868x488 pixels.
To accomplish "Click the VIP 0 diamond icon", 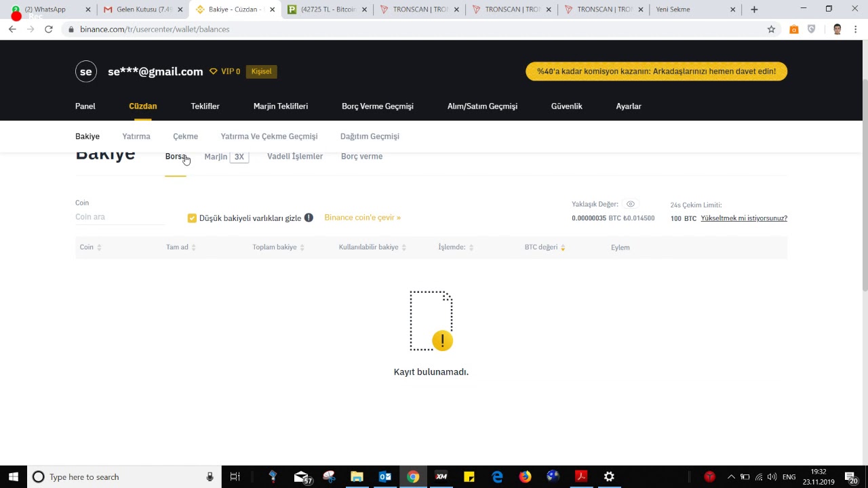I will (x=213, y=71).
